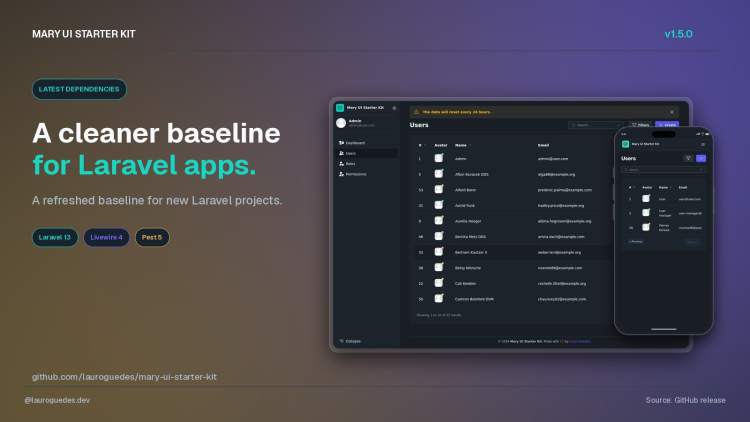
Task: Click the predovic.palma@example.com email cell
Action: pyautogui.click(x=564, y=190)
